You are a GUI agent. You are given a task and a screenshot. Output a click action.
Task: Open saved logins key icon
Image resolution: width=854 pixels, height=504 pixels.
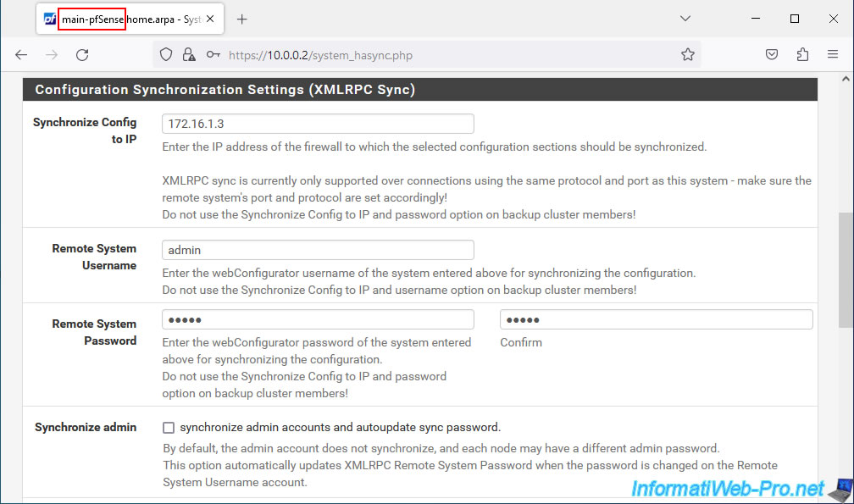213,54
